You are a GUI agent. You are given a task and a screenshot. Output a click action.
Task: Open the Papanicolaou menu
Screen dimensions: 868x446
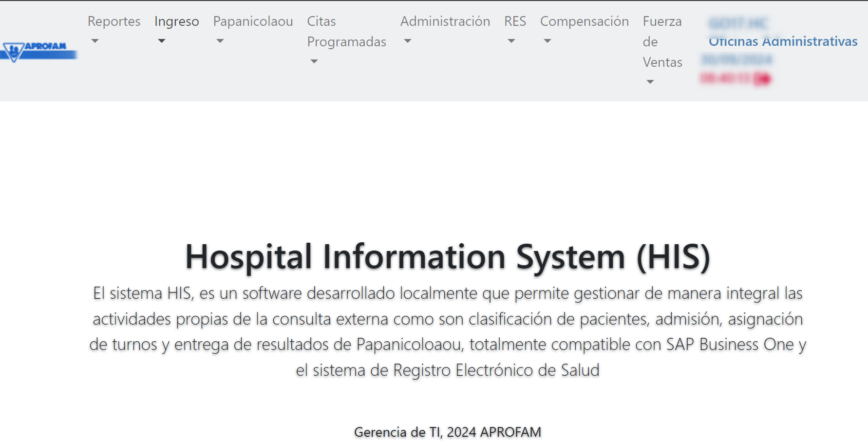click(x=253, y=31)
